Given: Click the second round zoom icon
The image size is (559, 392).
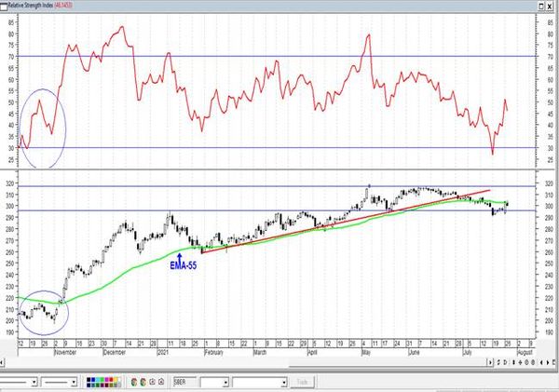Looking at the screenshot, I should (533, 362).
